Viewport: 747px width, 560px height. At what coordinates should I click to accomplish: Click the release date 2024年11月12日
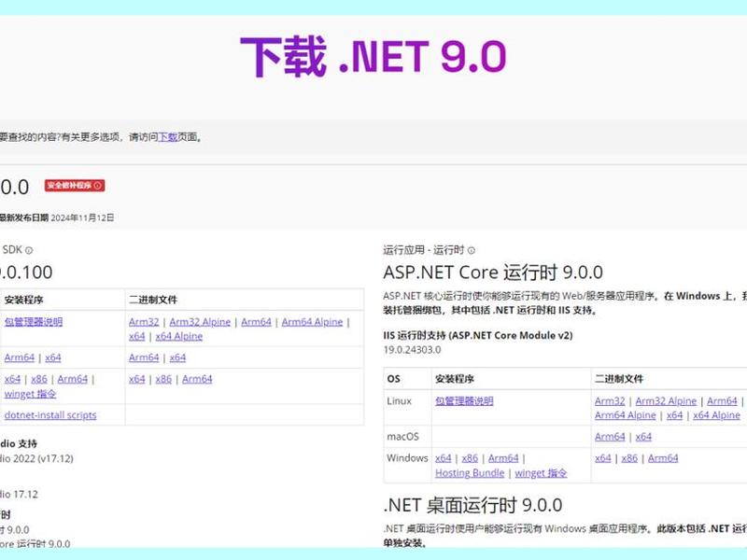[82, 217]
